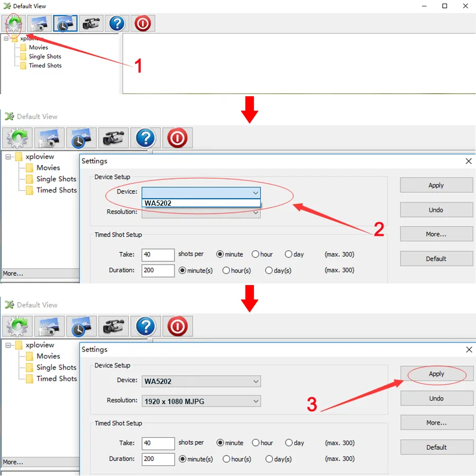476x476 pixels.
Task: Click Default button in middle Settings dialog
Action: tap(436, 259)
